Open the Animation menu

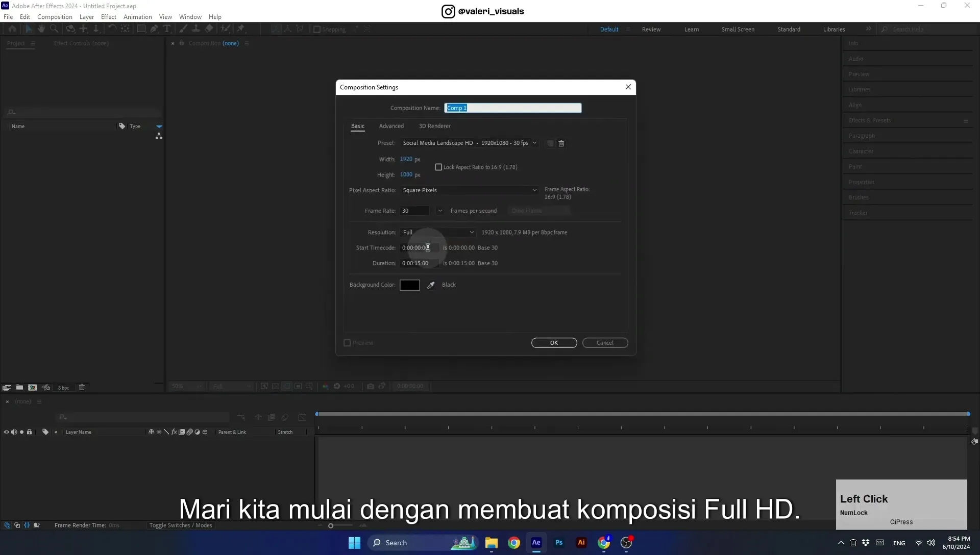(138, 17)
